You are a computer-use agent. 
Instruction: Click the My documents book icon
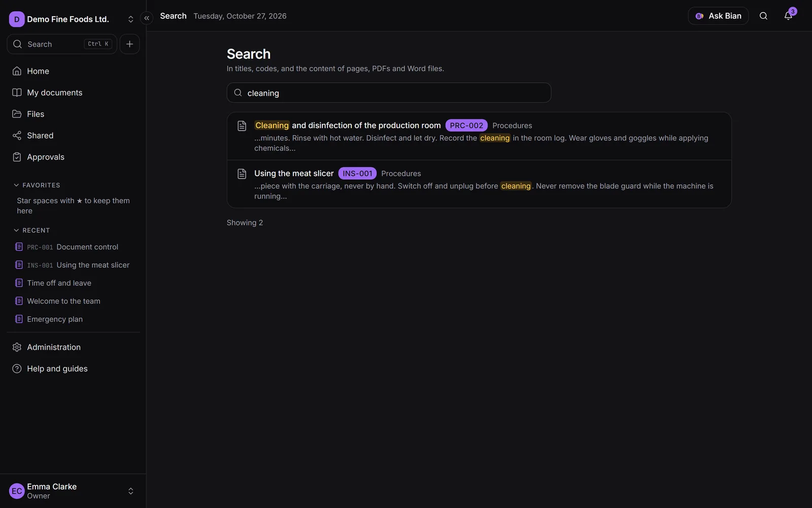coord(17,92)
